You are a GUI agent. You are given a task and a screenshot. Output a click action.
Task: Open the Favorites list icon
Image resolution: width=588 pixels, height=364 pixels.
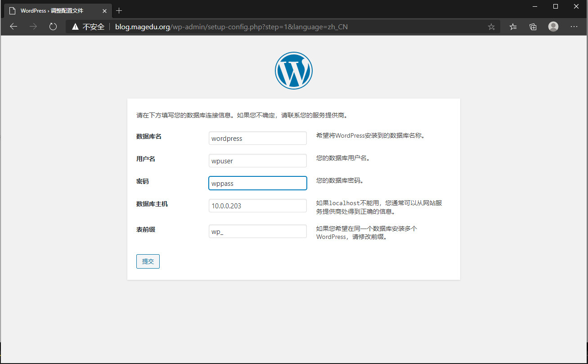pyautogui.click(x=513, y=27)
